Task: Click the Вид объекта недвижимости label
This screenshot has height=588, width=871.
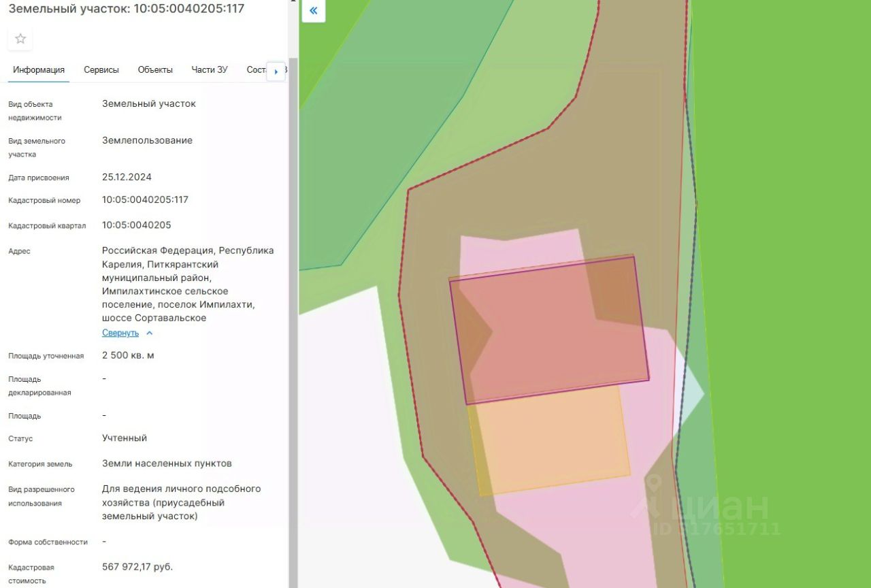Action: pyautogui.click(x=35, y=111)
